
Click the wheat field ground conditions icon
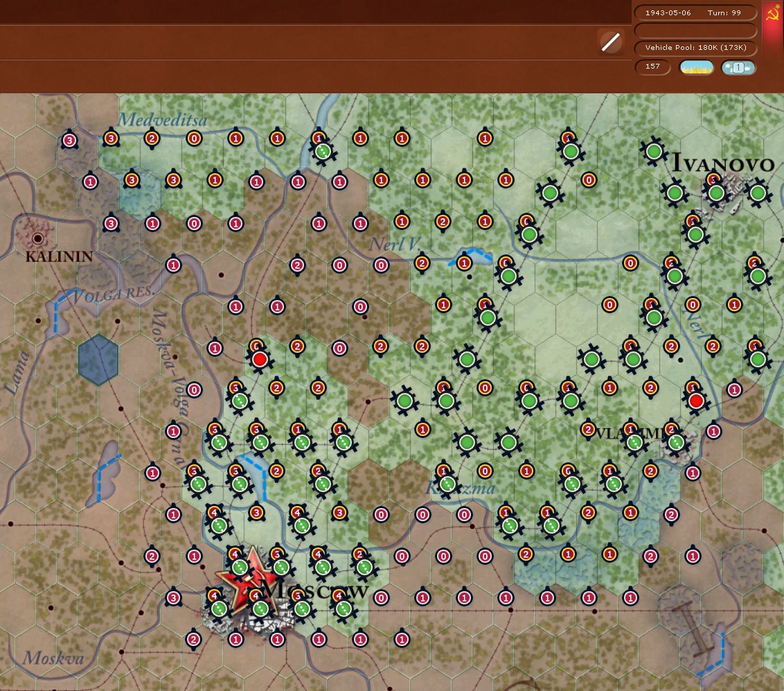697,67
